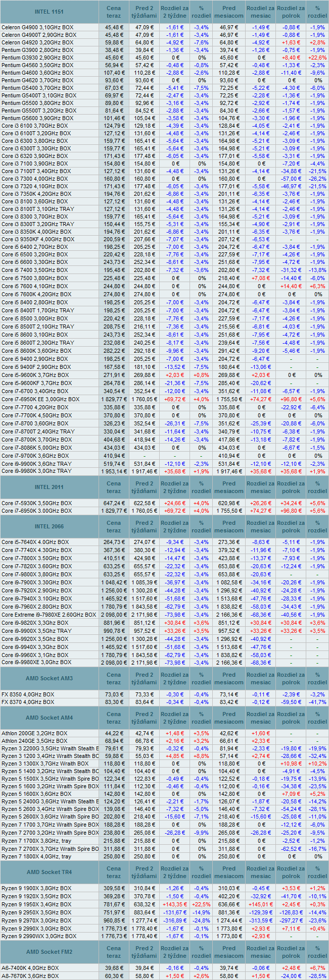The image size is (329, 980).
Task: Select the Core i7-6950K 3.00GHz BOX row in INTEL 2011
Action: [36, 511]
